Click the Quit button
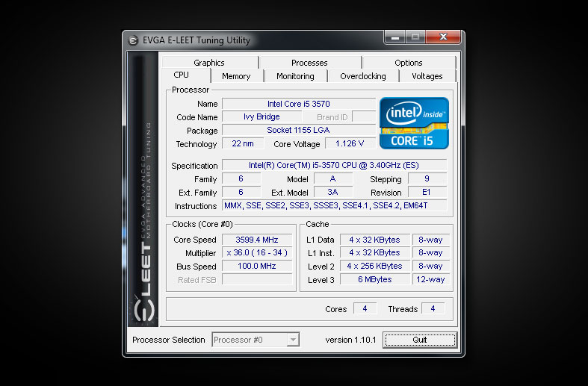 [420, 340]
